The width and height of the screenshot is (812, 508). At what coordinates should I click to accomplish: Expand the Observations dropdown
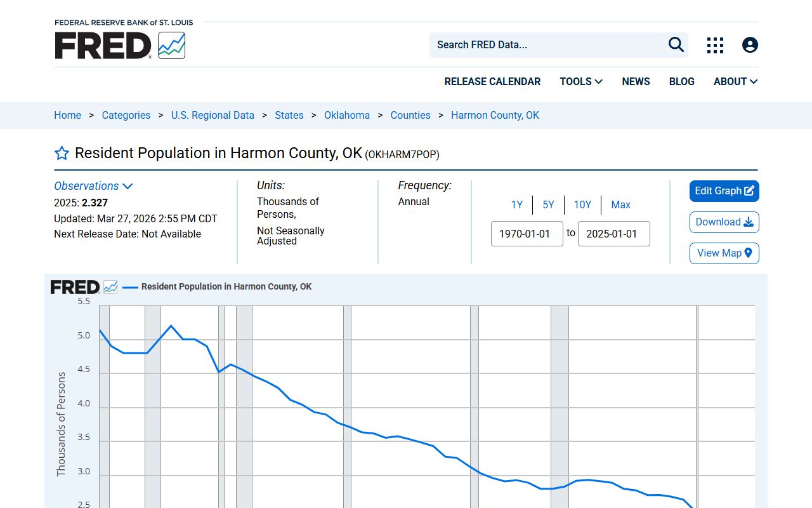click(93, 186)
